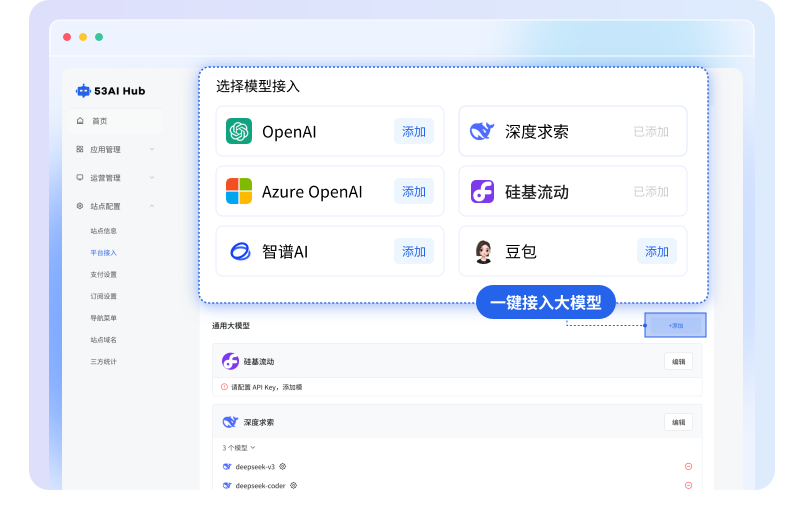Viewport: 805px width, 520px height.
Task: Open 导航菜单 in the sidebar
Action: 104,318
